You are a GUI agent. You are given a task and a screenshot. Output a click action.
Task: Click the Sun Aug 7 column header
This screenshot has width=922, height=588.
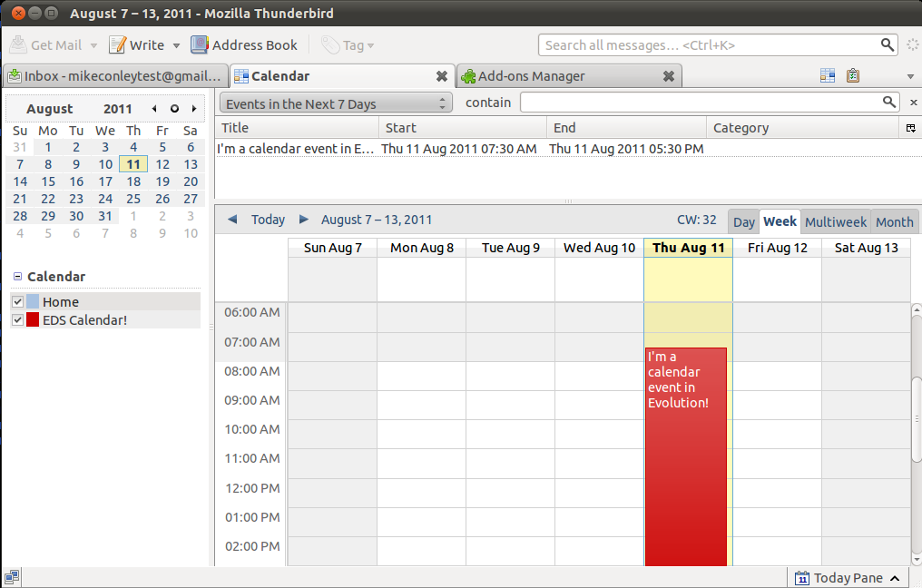point(333,248)
